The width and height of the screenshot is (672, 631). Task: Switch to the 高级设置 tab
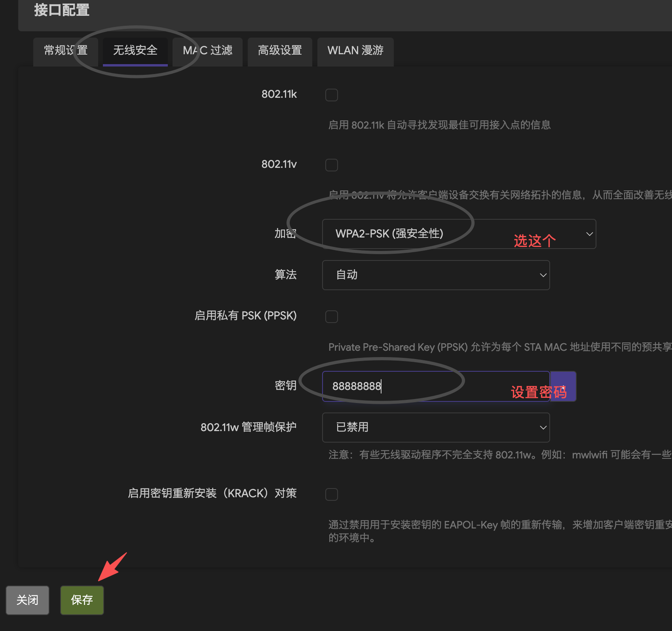click(x=280, y=51)
